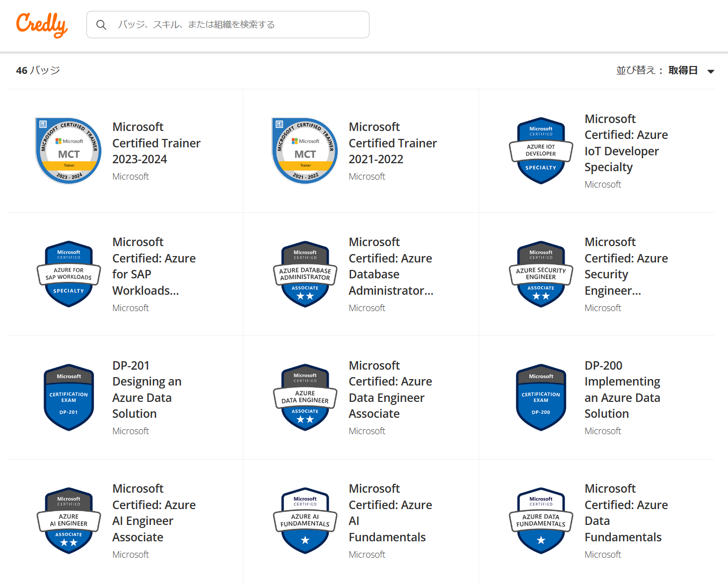The width and height of the screenshot is (728, 584).
Task: Click the Credly logo
Action: 42,25
